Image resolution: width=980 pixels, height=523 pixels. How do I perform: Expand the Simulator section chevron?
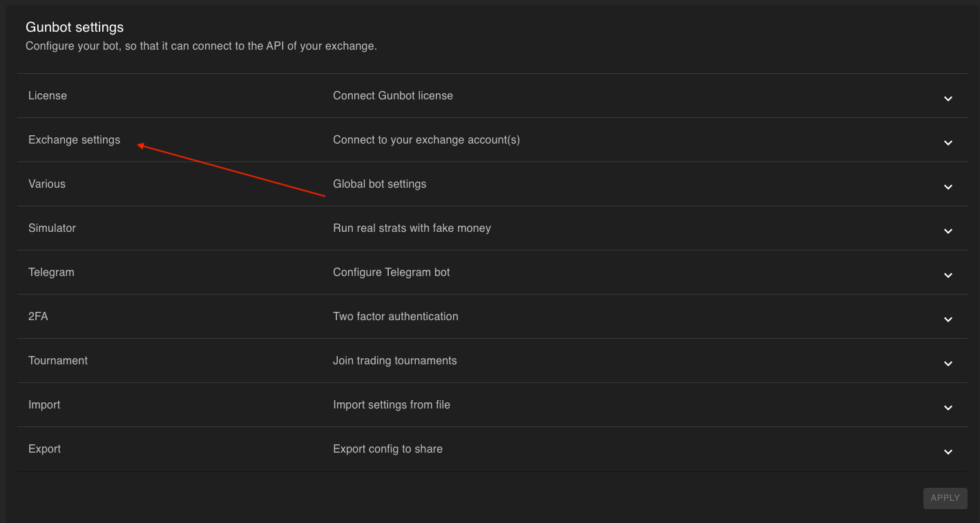pyautogui.click(x=948, y=231)
